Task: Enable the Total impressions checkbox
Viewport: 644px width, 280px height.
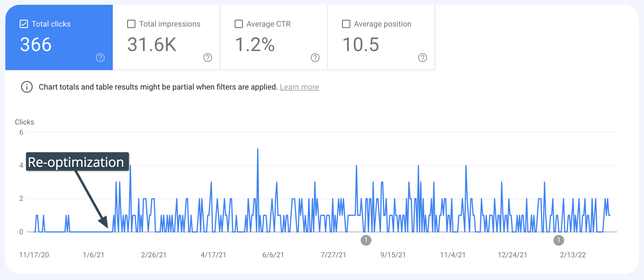Action: pyautogui.click(x=131, y=24)
